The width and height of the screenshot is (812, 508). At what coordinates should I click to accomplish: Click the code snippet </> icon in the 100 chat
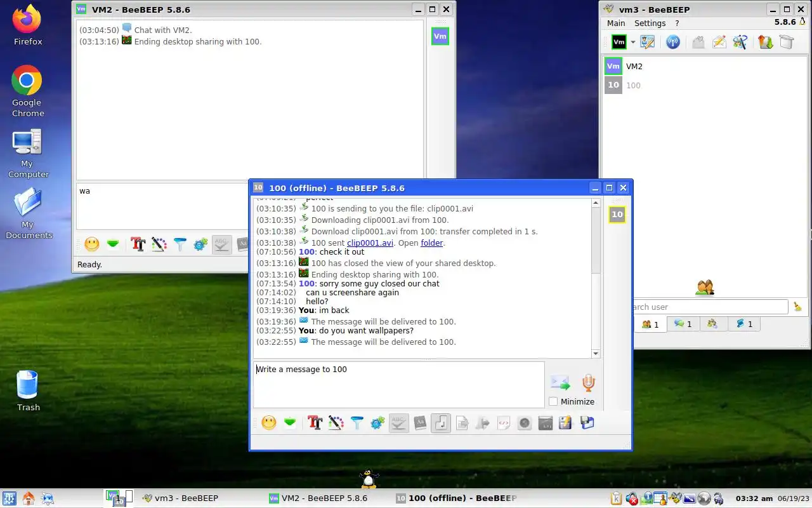click(504, 423)
